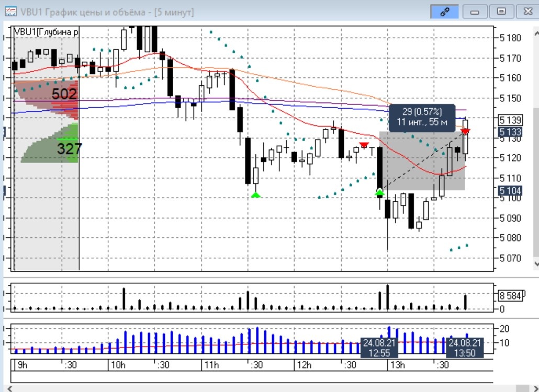The height and width of the screenshot is (392, 539).
Task: Click the 5 139 current price label
Action: [x=510, y=120]
